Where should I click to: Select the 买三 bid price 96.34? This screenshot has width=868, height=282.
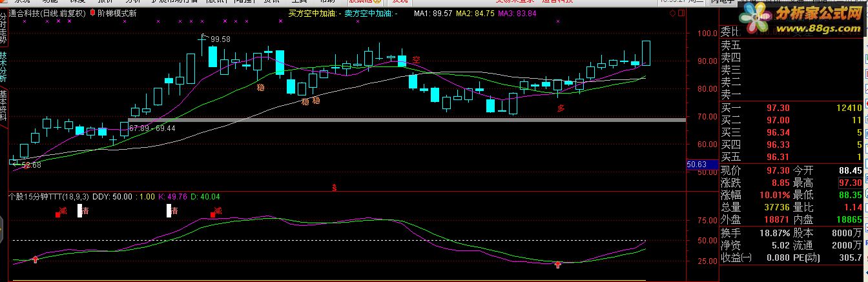pos(778,132)
